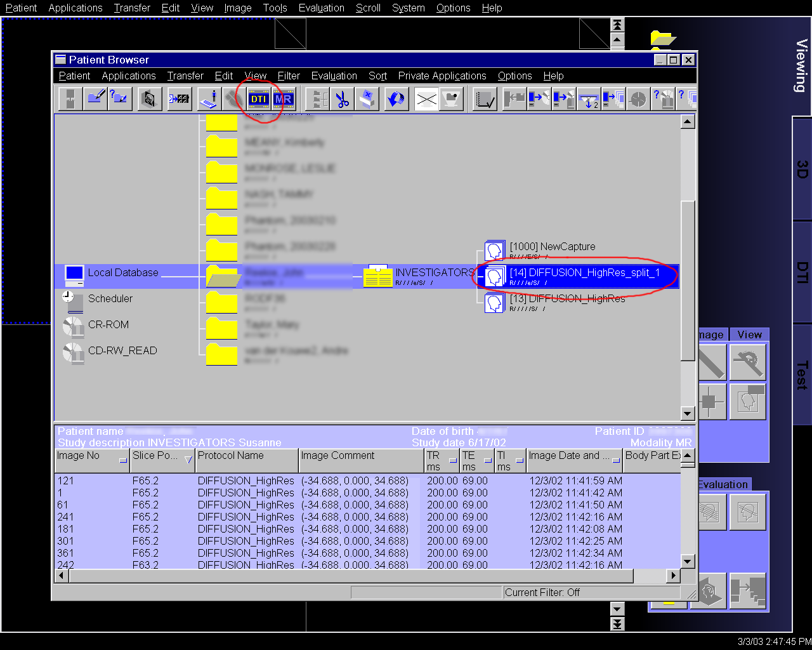This screenshot has height=650, width=812.
Task: Sort by Slice Po... column header
Action: (x=162, y=460)
